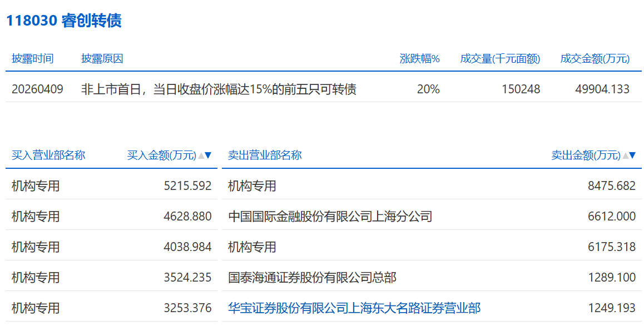Click ascending sort arrow for 卖出金额
Screen dimensions: 644x326
pyautogui.click(x=625, y=156)
